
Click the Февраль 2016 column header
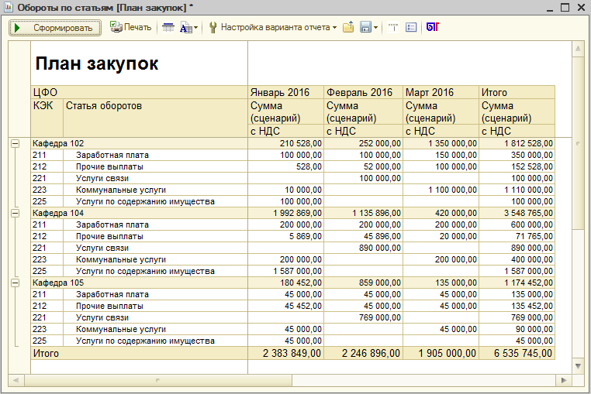(x=363, y=92)
